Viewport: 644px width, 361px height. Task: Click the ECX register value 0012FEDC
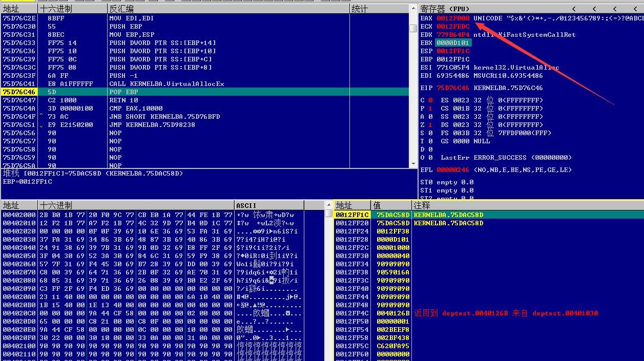click(x=453, y=26)
